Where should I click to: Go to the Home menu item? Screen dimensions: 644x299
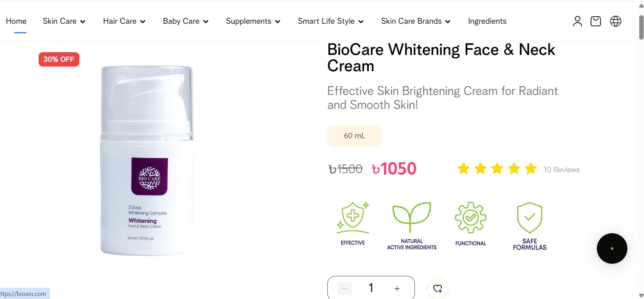tap(16, 21)
